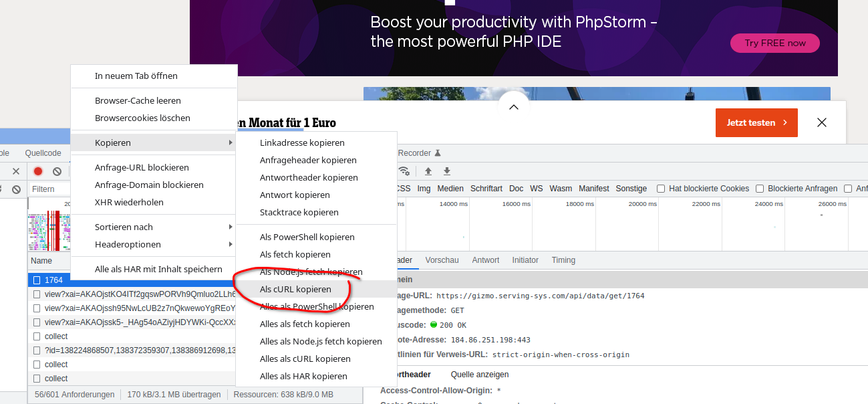The image size is (868, 404).
Task: Click Quelle anzeigen link
Action: [x=480, y=375]
